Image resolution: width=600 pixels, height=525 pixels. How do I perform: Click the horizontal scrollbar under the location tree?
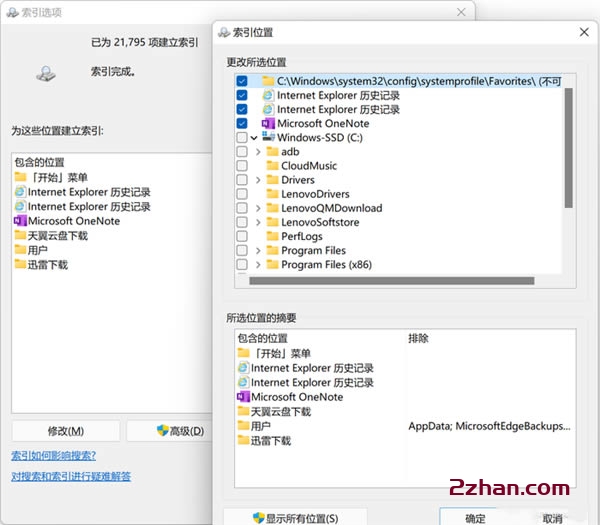[x=391, y=281]
